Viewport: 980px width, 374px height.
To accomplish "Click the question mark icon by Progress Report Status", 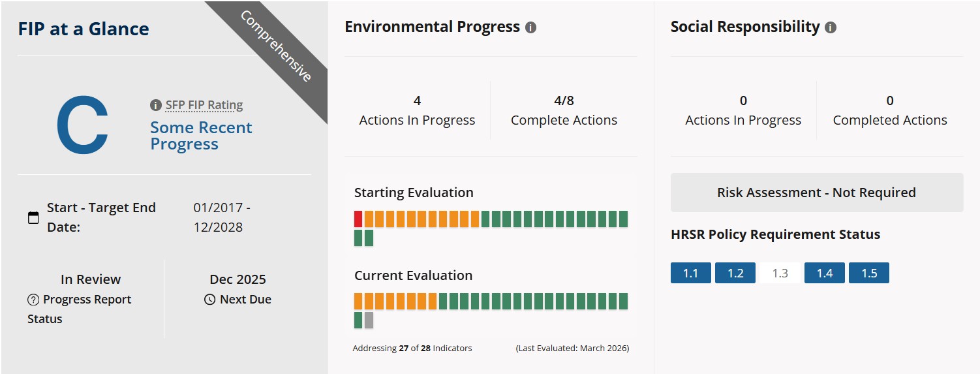I will (33, 300).
